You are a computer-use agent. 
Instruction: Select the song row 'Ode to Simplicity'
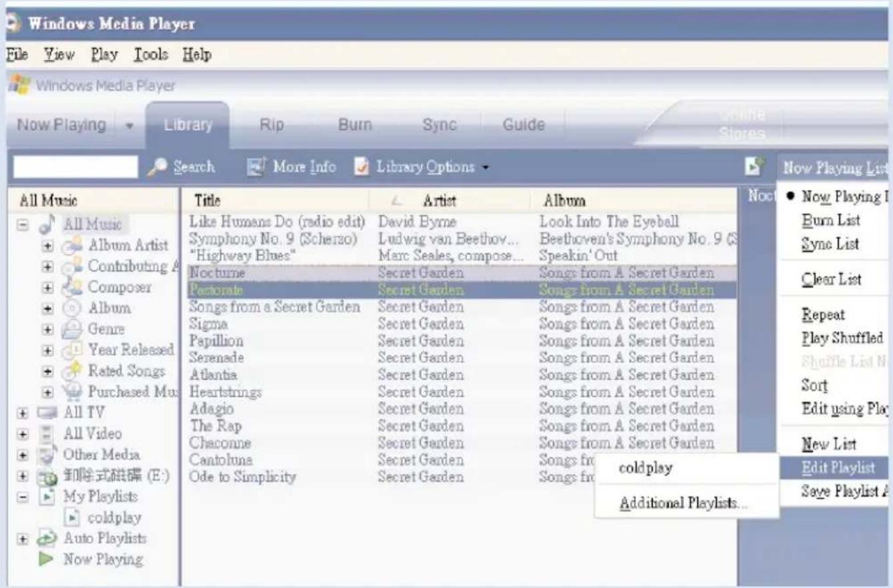pos(460,477)
